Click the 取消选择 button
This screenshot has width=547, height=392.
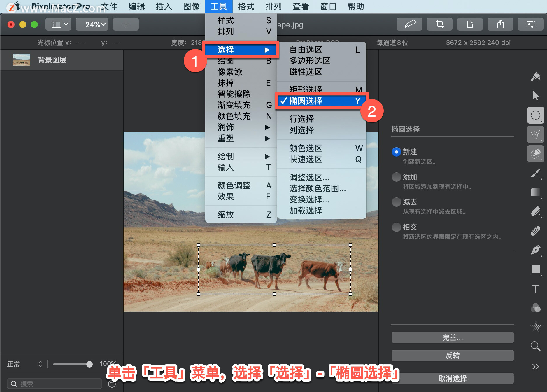coord(453,378)
